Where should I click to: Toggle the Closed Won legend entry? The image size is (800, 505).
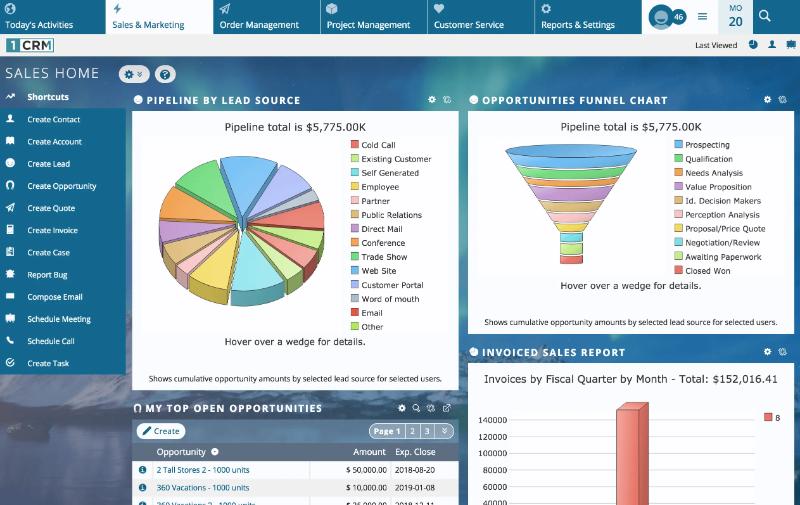tap(679, 271)
